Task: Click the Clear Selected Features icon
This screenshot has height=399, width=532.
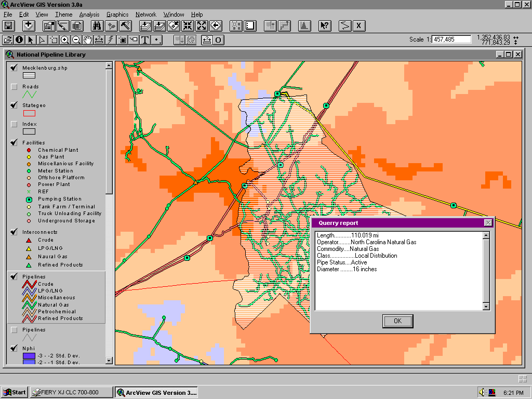Action: [x=250, y=26]
